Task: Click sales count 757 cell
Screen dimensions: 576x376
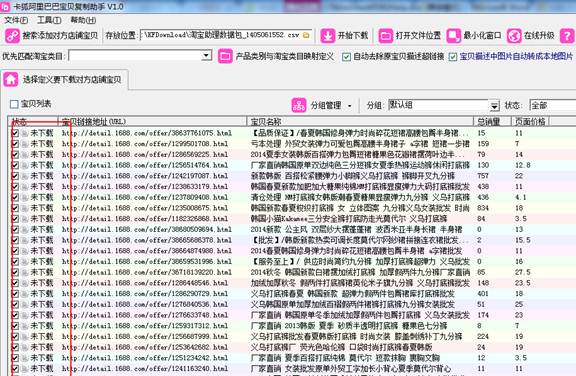Action: click(x=483, y=176)
